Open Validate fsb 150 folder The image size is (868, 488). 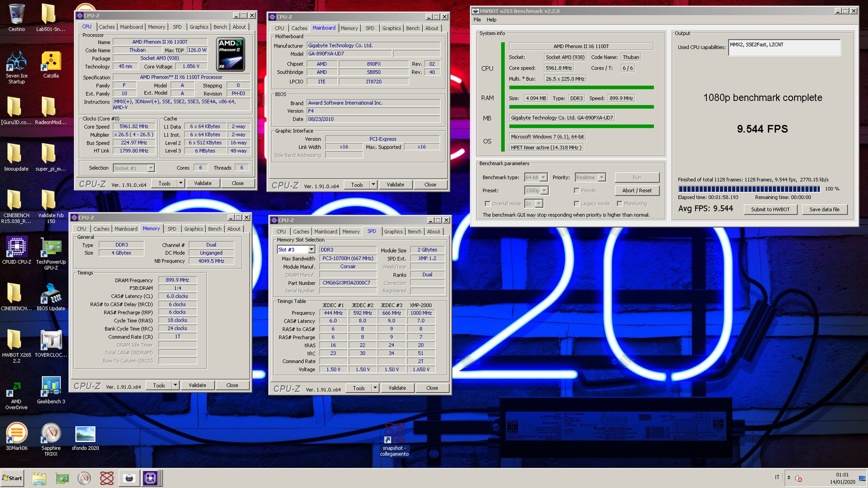coord(51,206)
